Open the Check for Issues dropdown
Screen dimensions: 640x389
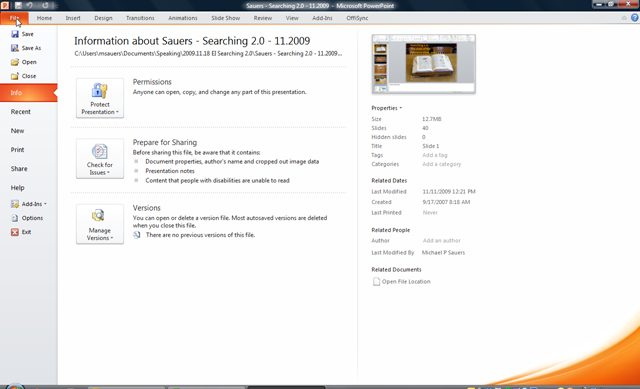pyautogui.click(x=100, y=158)
